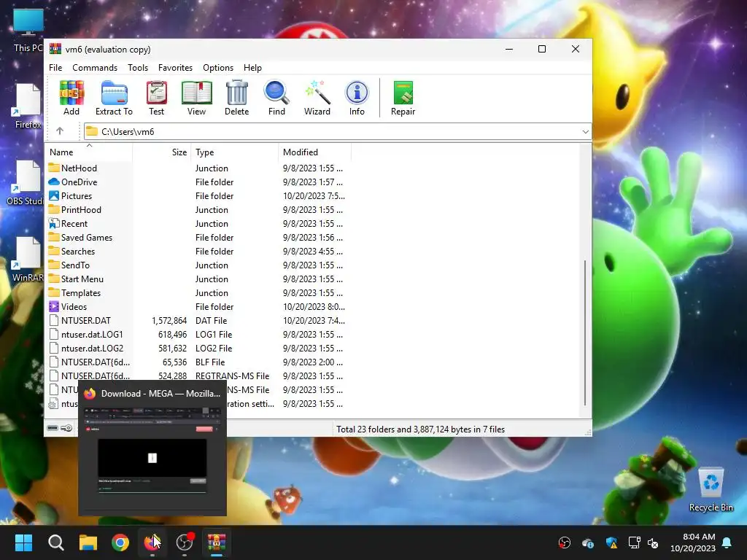Select the Start Menu row

click(x=196, y=279)
